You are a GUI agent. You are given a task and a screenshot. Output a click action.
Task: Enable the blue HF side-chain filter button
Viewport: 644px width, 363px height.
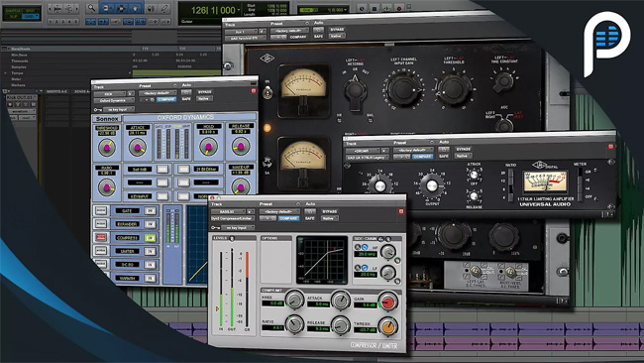click(x=365, y=247)
